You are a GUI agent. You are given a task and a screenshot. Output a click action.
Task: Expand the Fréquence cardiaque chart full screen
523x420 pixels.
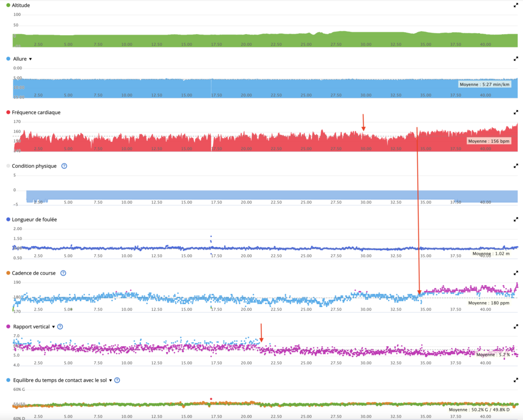pyautogui.click(x=516, y=112)
